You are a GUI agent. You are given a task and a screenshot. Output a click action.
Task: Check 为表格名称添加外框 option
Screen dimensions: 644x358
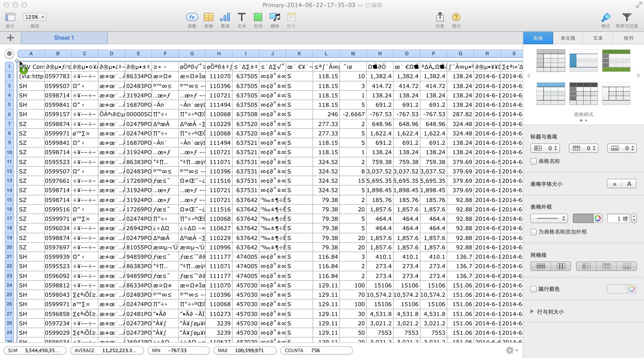[534, 232]
